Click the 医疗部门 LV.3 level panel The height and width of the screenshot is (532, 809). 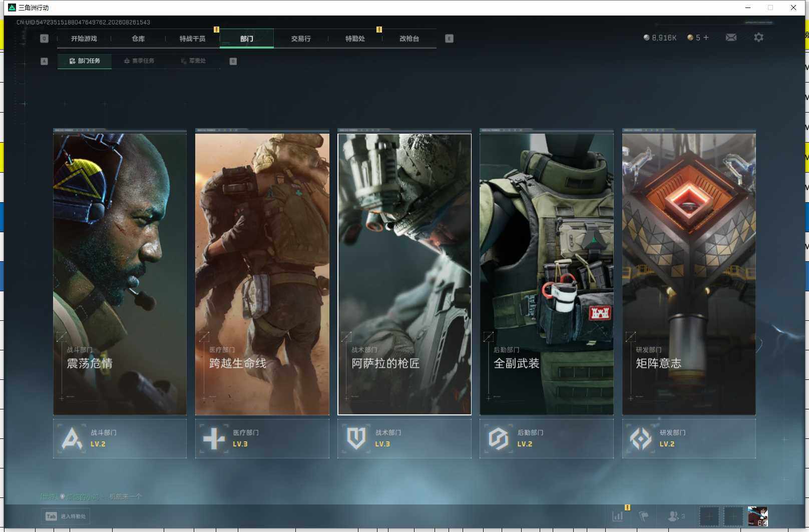[x=262, y=438]
